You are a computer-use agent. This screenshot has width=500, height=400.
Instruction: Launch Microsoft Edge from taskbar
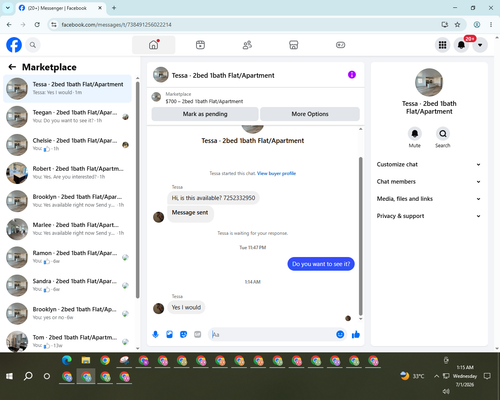[x=67, y=360]
